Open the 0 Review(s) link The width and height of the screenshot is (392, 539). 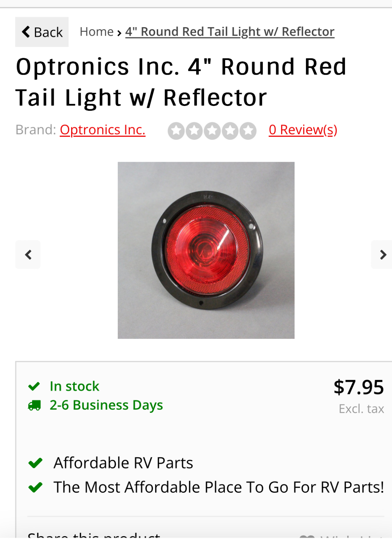click(303, 130)
